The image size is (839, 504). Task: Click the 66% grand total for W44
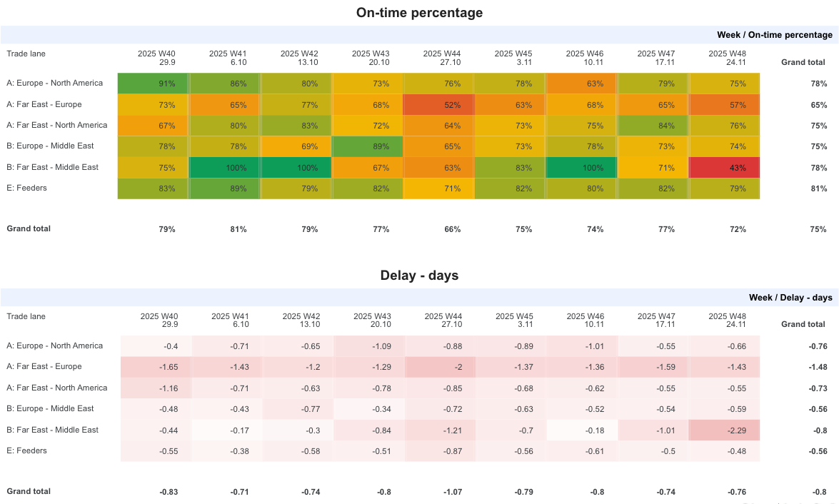coord(452,230)
